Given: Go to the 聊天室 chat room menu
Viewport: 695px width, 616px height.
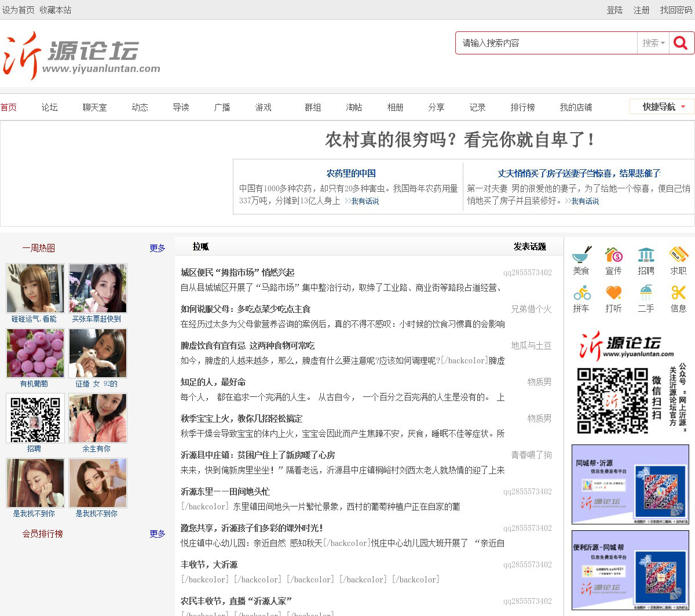Looking at the screenshot, I should (94, 107).
